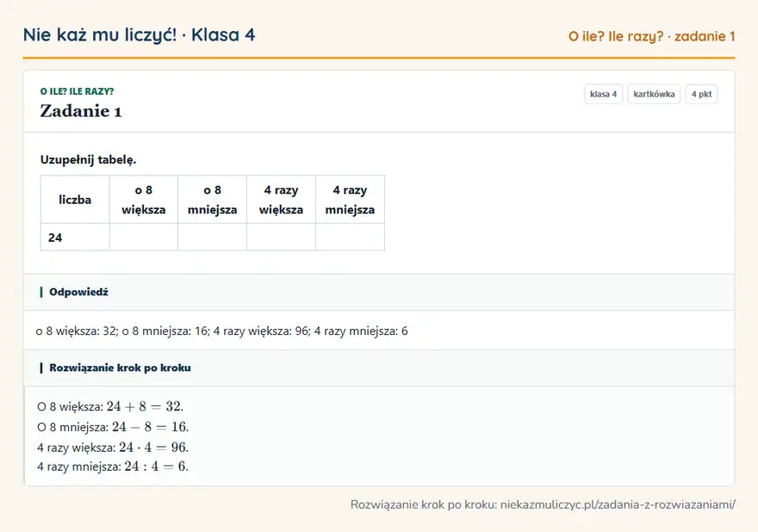Click the "4 razy mniejsza" column header
The height and width of the screenshot is (532, 758).
pyautogui.click(x=350, y=200)
